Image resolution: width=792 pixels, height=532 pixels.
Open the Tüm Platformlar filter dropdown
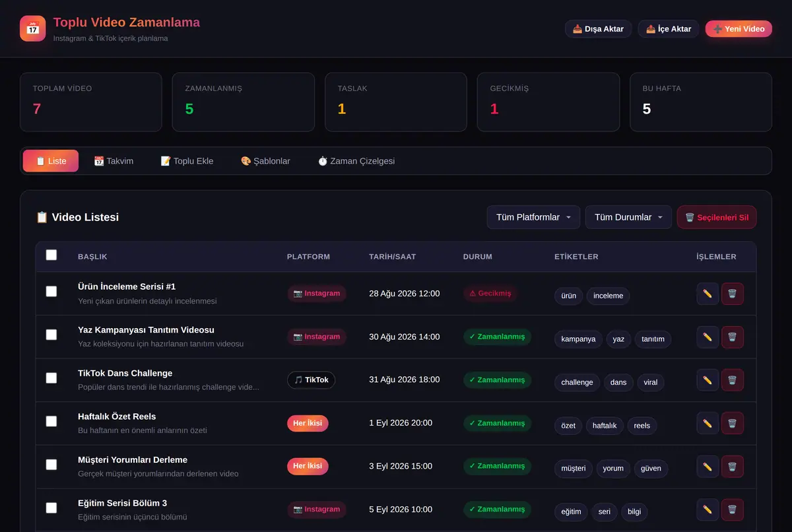tap(533, 217)
